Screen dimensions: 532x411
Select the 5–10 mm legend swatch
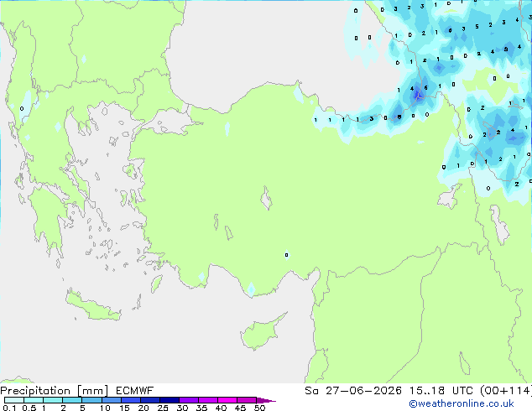click(x=91, y=400)
